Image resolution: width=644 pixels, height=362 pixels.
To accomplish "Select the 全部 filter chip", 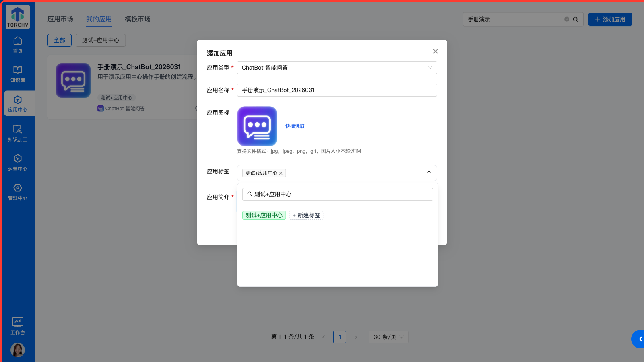I will [60, 40].
